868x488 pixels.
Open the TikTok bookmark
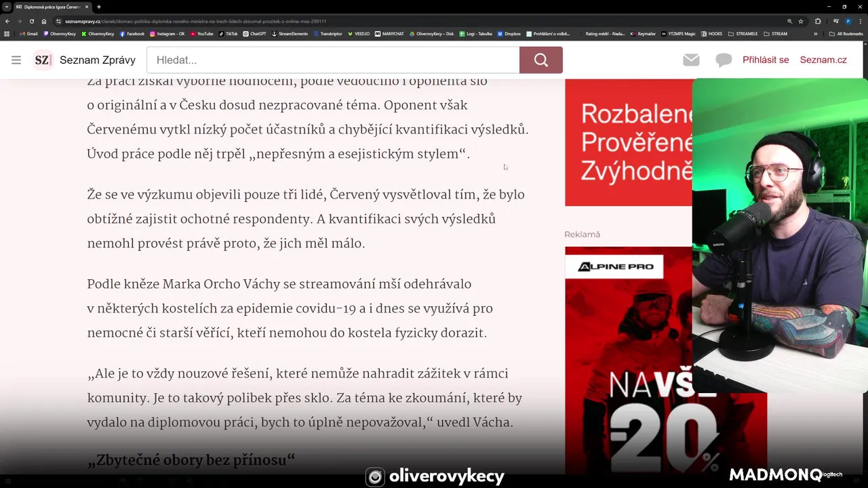pyautogui.click(x=229, y=33)
